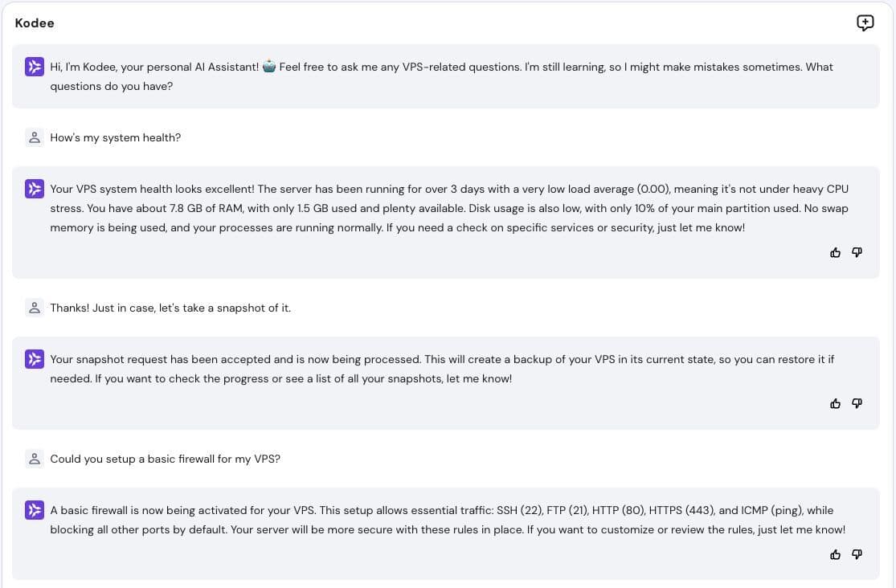Thumbs down the basic firewall answer

pyautogui.click(x=857, y=554)
